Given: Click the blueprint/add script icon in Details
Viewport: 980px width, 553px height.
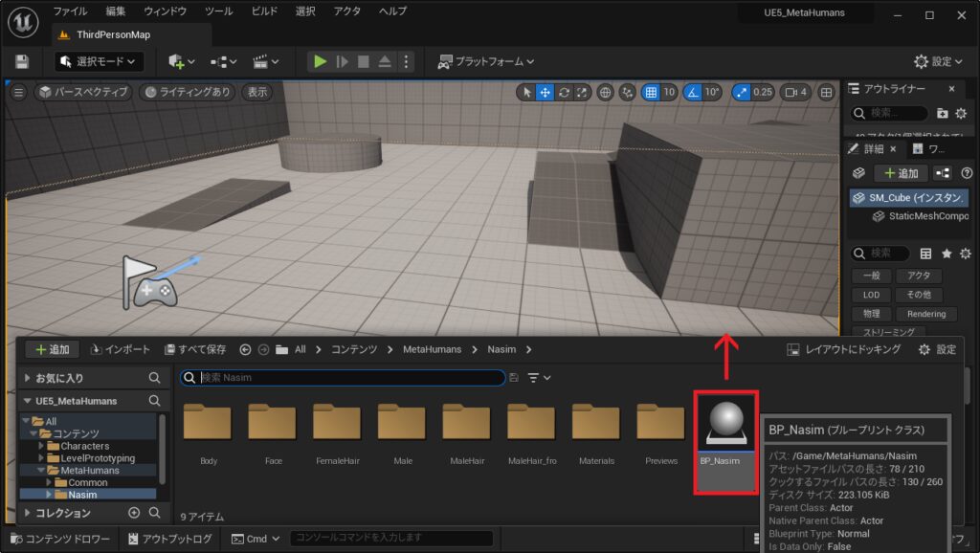Looking at the screenshot, I should tap(943, 173).
